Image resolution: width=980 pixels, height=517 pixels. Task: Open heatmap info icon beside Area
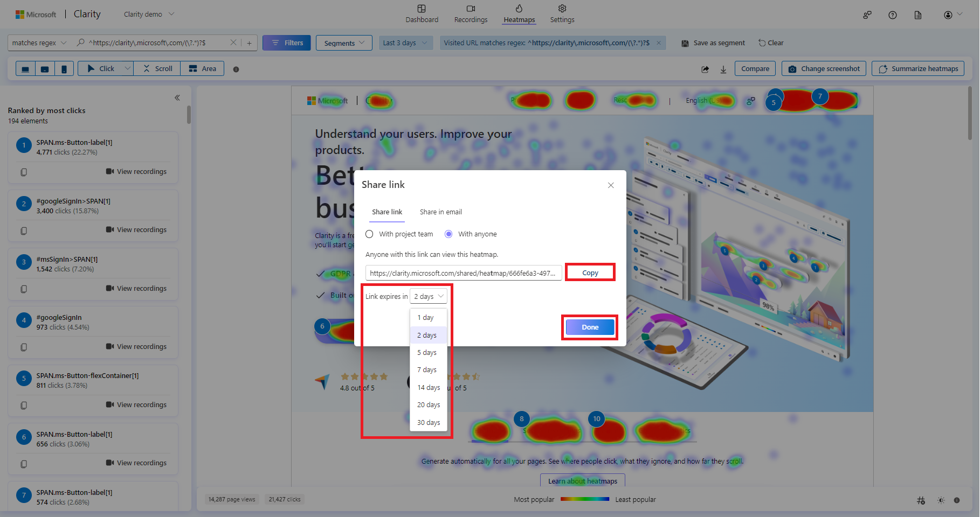236,69
